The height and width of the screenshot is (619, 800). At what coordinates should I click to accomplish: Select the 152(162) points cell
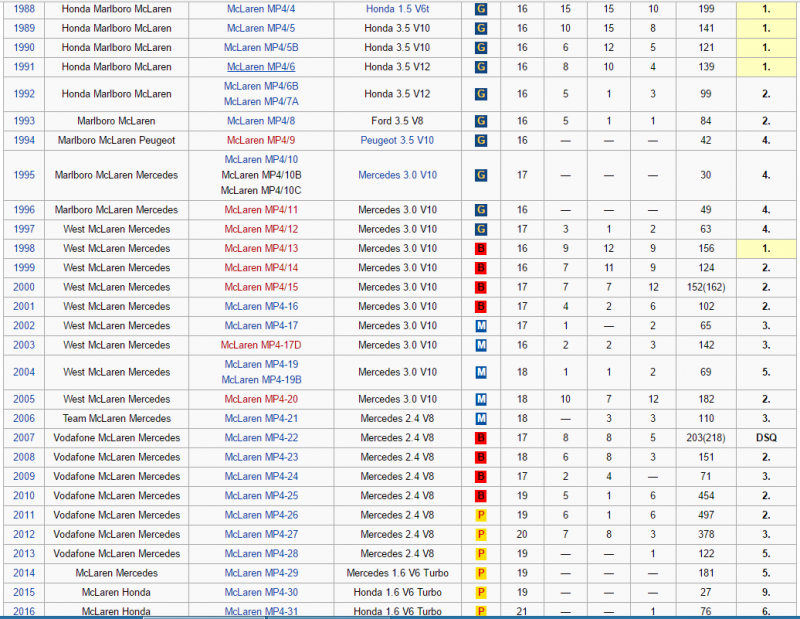point(706,287)
